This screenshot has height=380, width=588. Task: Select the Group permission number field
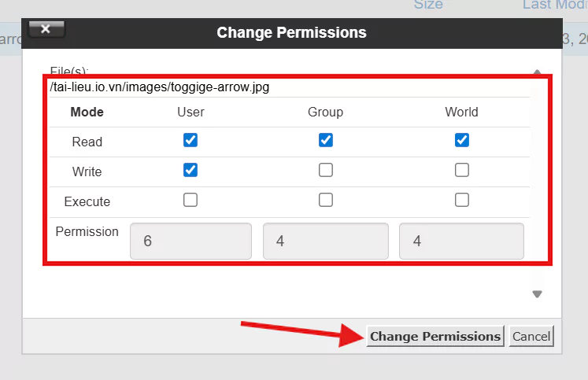tap(325, 241)
